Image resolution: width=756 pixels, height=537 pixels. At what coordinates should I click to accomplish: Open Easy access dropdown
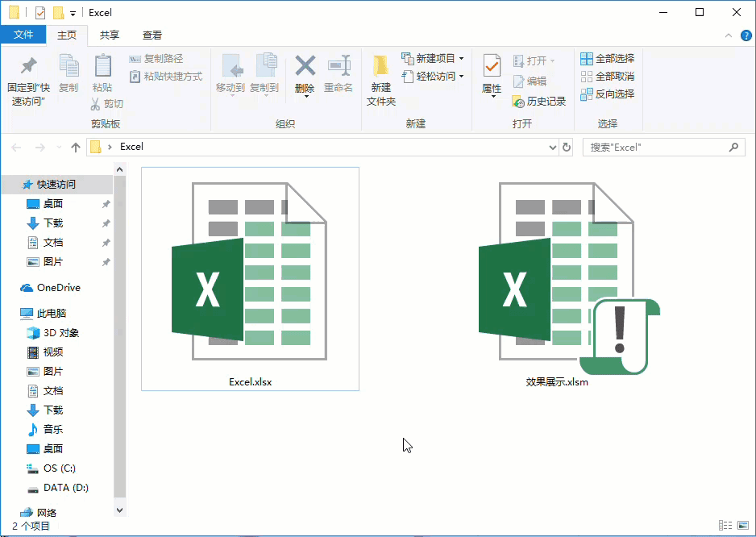click(433, 77)
